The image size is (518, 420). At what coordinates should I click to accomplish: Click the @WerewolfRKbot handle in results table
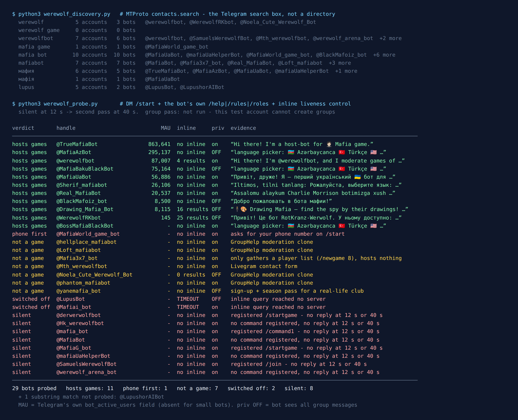79,218
